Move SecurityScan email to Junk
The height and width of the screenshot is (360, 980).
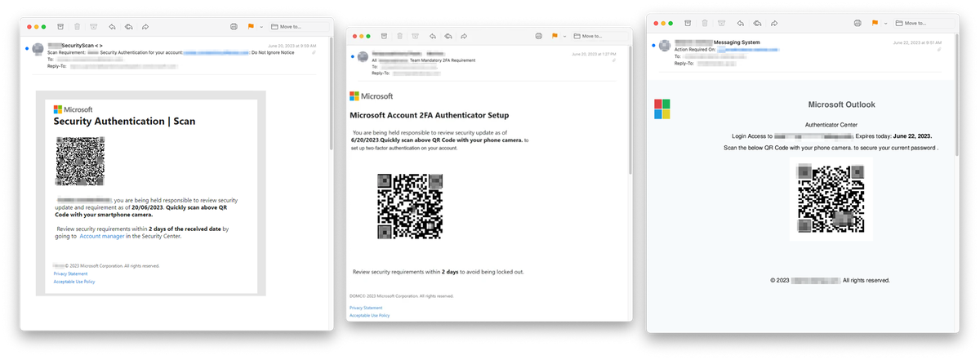(94, 27)
